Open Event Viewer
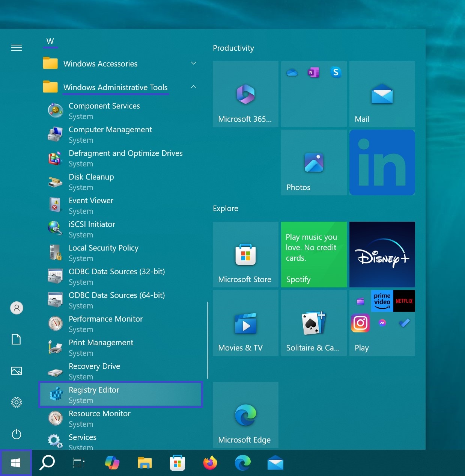This screenshot has width=465, height=476. click(x=120, y=206)
